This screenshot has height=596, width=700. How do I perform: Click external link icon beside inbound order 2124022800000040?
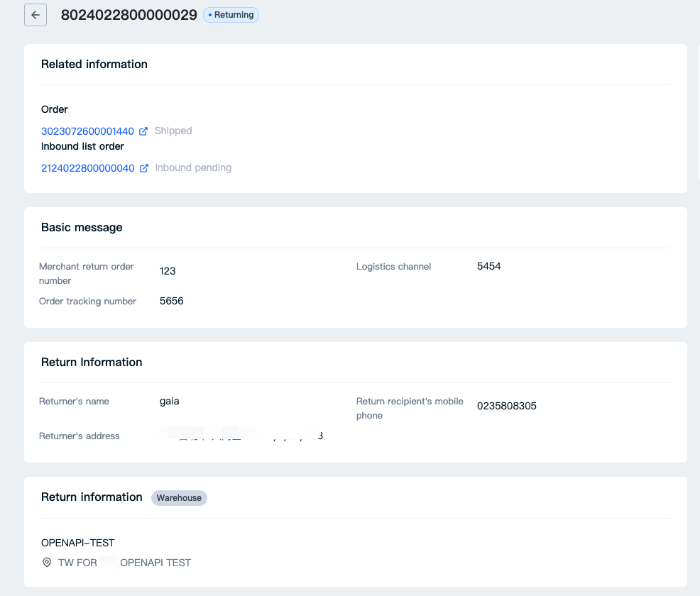[x=144, y=167]
